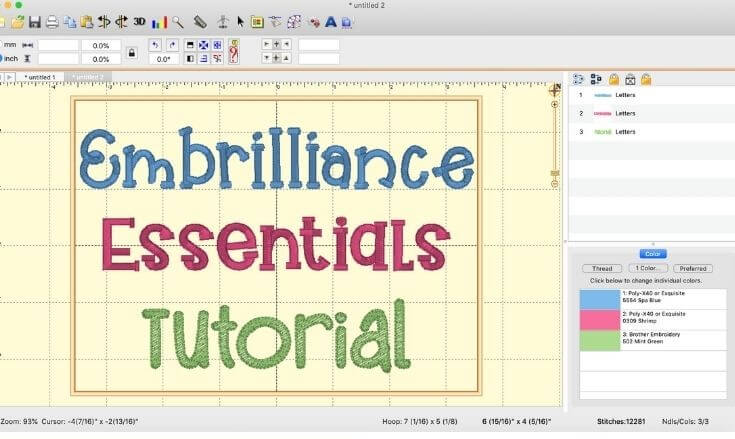
Task: Click the red question mark help icon
Action: pos(233,52)
